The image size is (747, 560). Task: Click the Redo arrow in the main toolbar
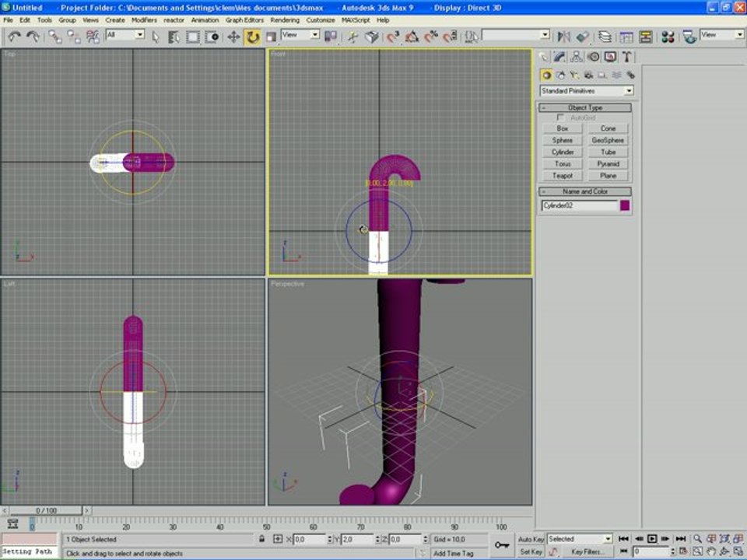point(33,37)
